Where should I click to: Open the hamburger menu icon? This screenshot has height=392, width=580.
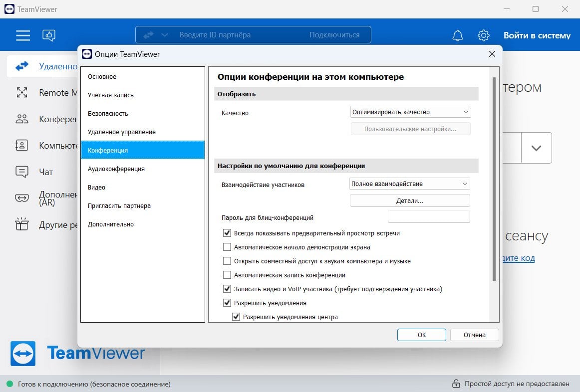click(x=23, y=35)
